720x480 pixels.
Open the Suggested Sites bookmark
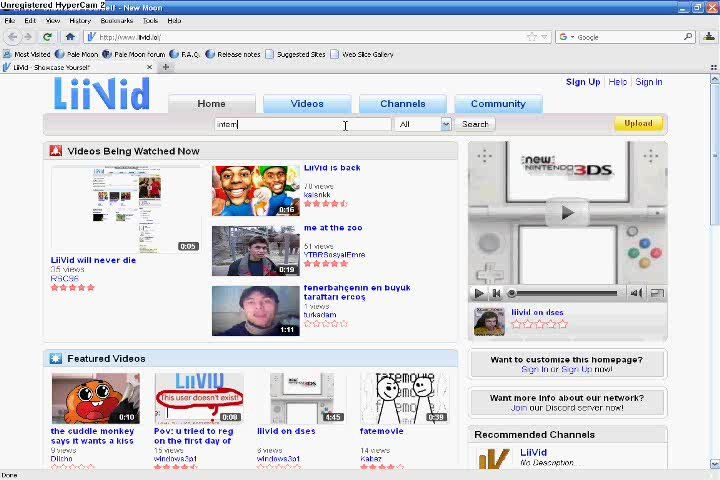pos(295,54)
